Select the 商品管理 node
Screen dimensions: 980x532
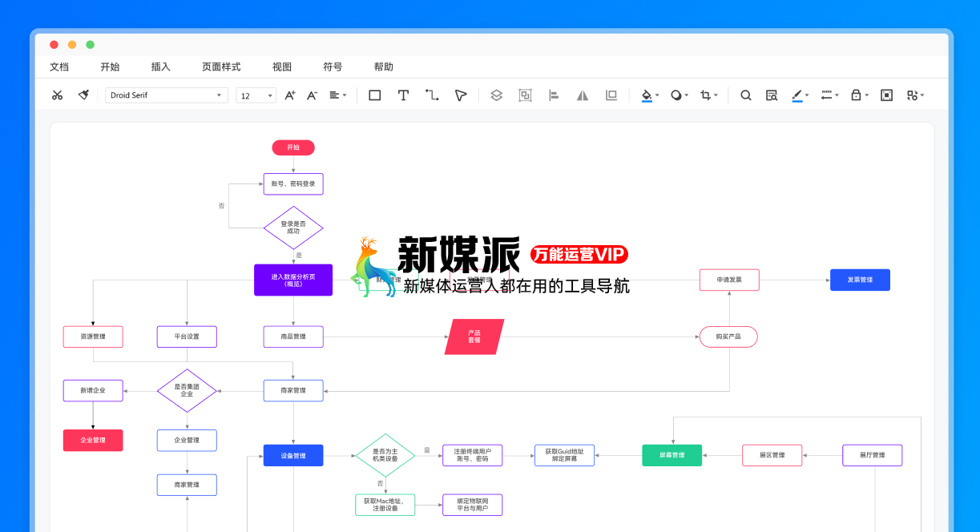[x=293, y=337]
